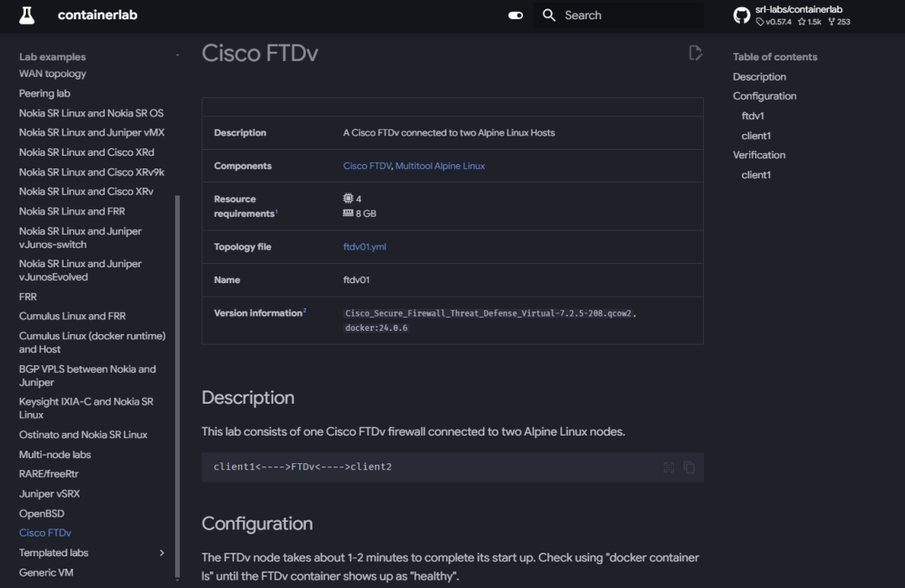Click the Configuration section heading
This screenshot has width=905, height=588.
point(257,524)
